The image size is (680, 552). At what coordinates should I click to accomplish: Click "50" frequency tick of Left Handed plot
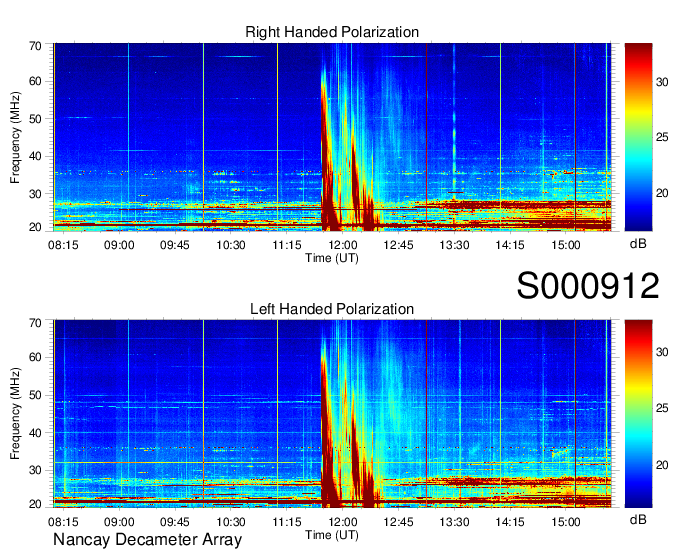[x=35, y=395]
